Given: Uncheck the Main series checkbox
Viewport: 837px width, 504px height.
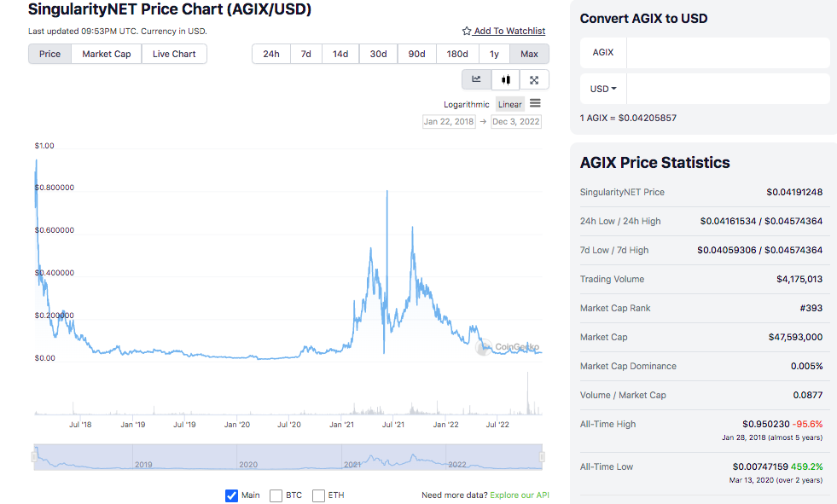Looking at the screenshot, I should coord(231,495).
